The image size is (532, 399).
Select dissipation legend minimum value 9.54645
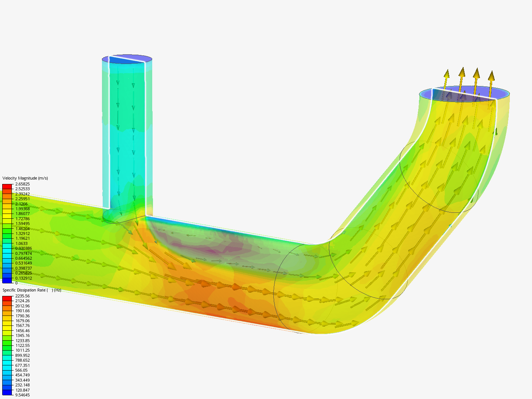pos(23,395)
